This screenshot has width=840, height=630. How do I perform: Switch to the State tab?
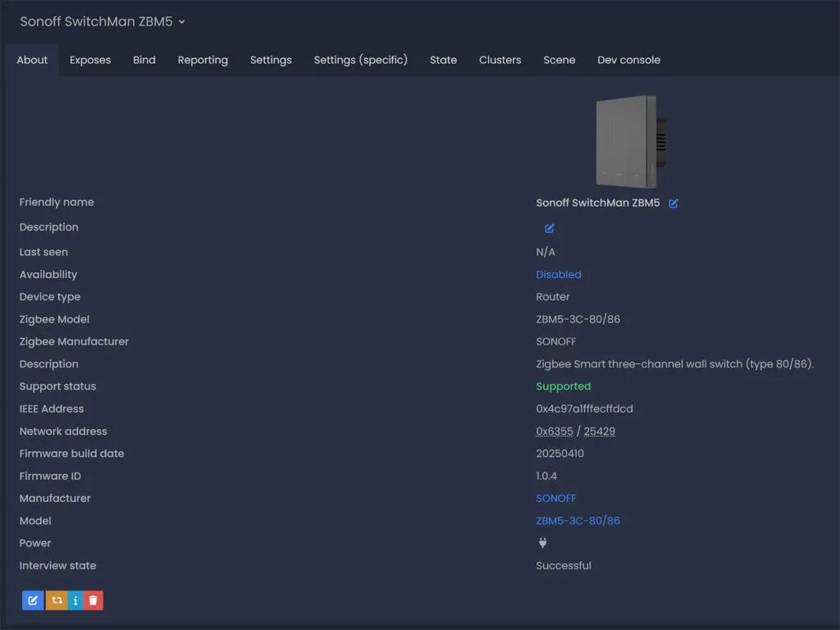click(443, 60)
